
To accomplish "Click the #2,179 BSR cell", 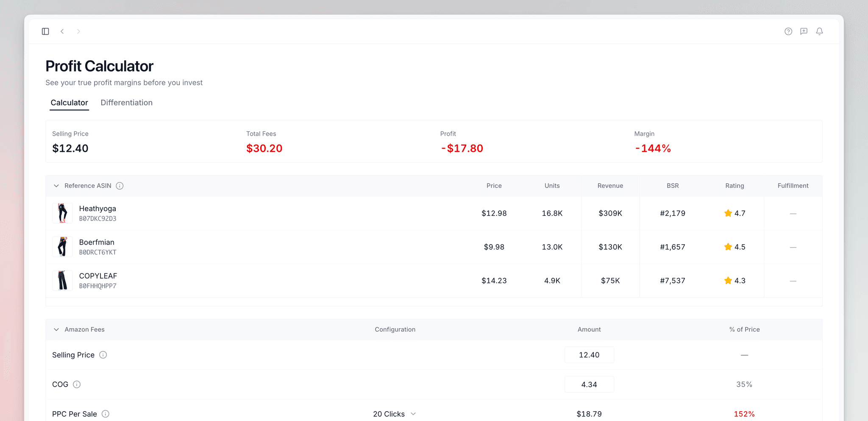I will pos(673,213).
